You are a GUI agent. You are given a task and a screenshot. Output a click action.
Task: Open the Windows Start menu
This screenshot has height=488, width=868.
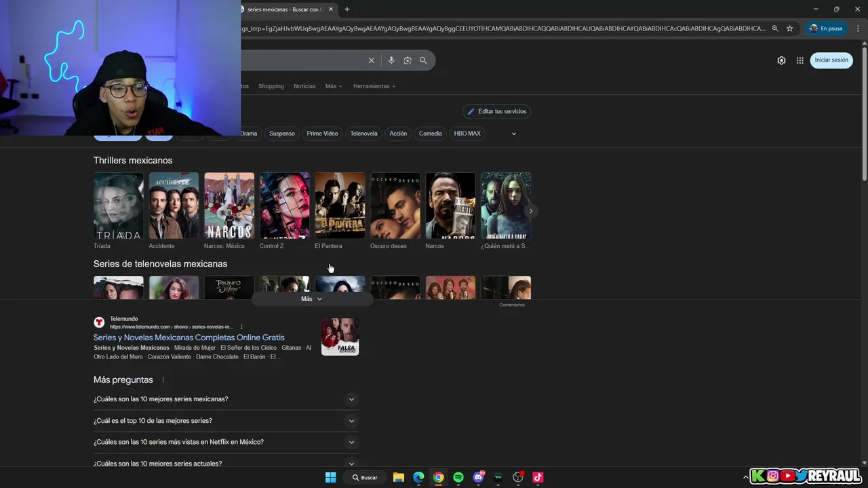[x=330, y=477]
